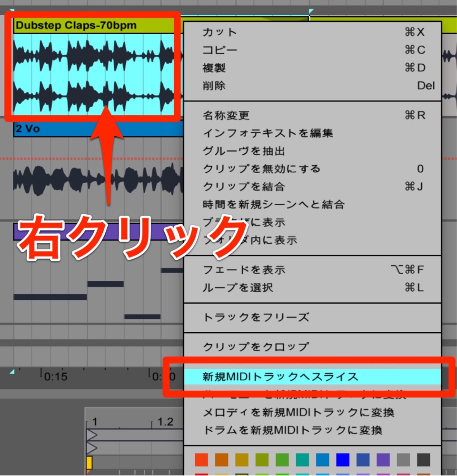Click the lower loop start triangle at bar 1
The height and width of the screenshot is (476, 457).
coord(92,448)
